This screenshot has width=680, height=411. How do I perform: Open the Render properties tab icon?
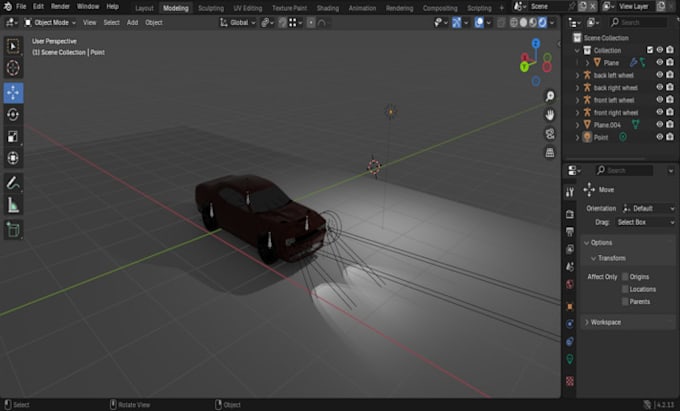pos(570,214)
